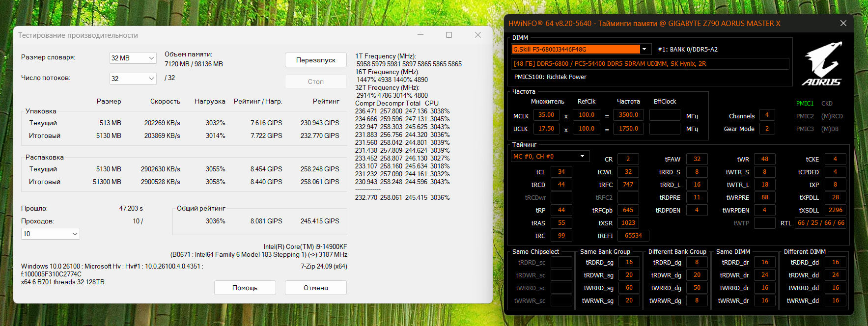Open the passes dropdown showing 10
Image resolution: width=868 pixels, height=326 pixels.
(x=50, y=234)
